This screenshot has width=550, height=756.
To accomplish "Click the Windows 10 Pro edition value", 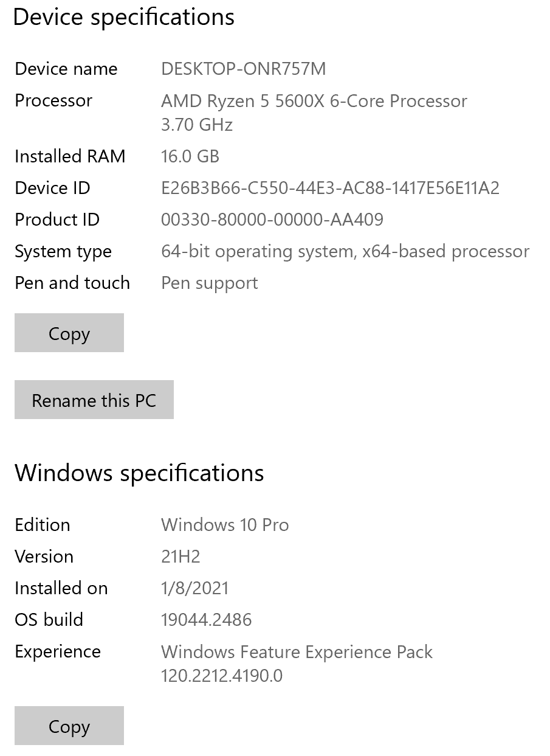I will click(x=225, y=525).
